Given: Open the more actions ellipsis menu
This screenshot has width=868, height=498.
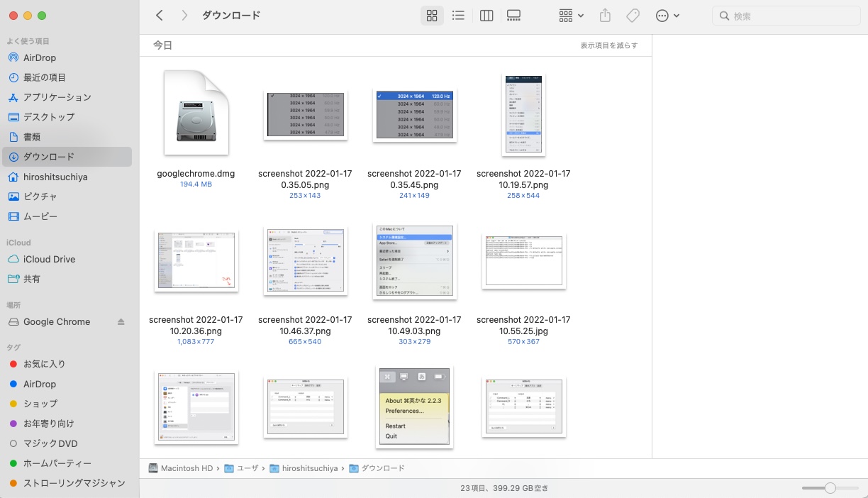Looking at the screenshot, I should point(667,16).
